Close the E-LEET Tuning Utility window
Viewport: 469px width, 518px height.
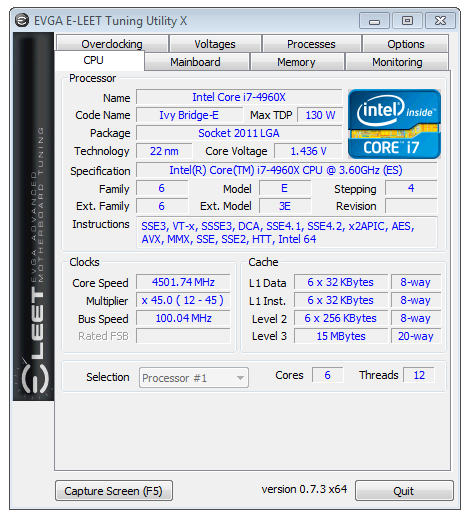click(440, 21)
